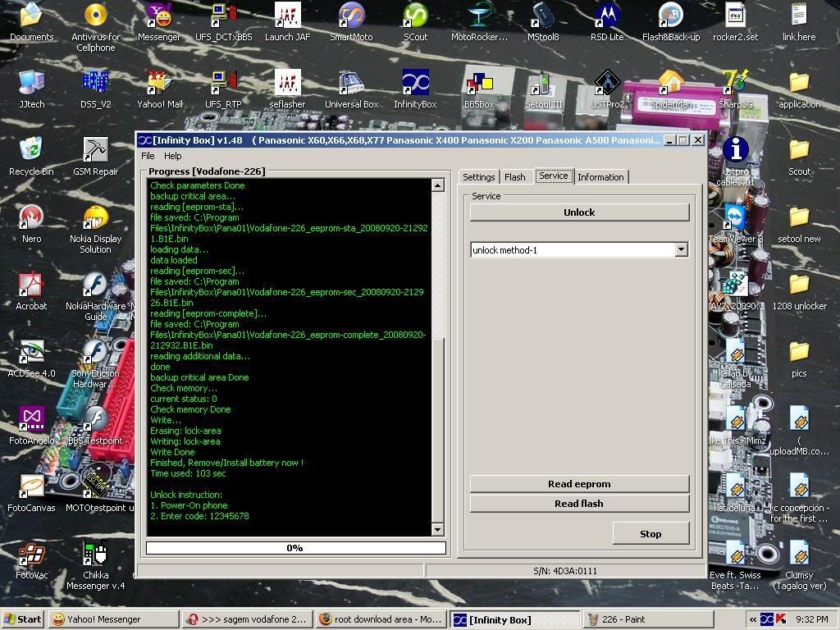The image size is (840, 630).
Task: Open RSD Lite desktop shortcut
Action: tap(607, 16)
